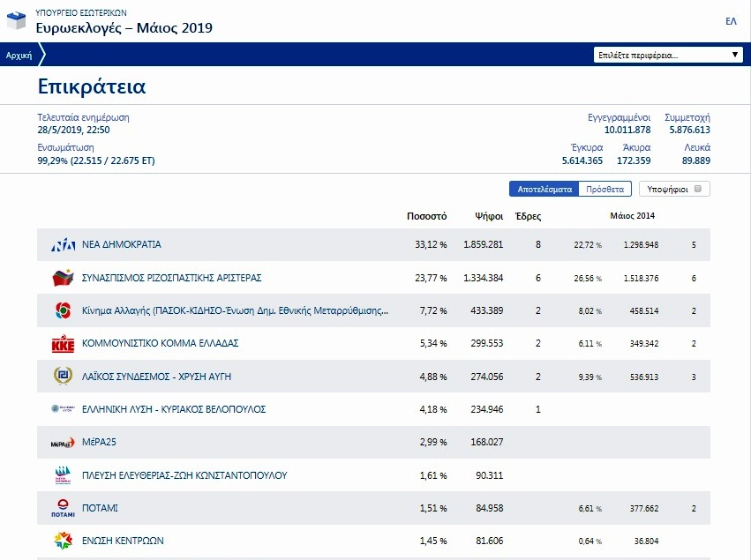Click the Ποτάμι party logo

64,508
